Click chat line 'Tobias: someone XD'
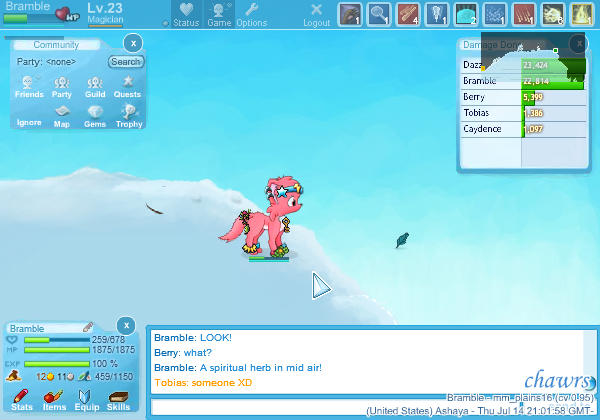This screenshot has width=600, height=420. 203,383
